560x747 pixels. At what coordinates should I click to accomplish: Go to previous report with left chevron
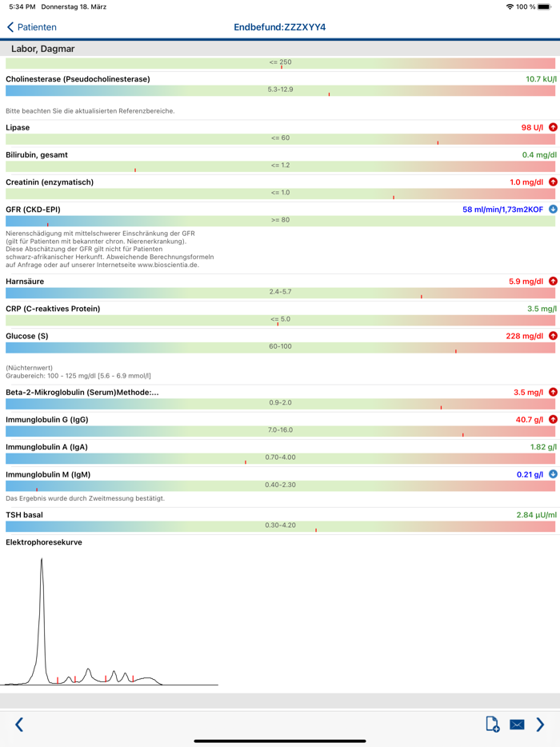pyautogui.click(x=19, y=725)
